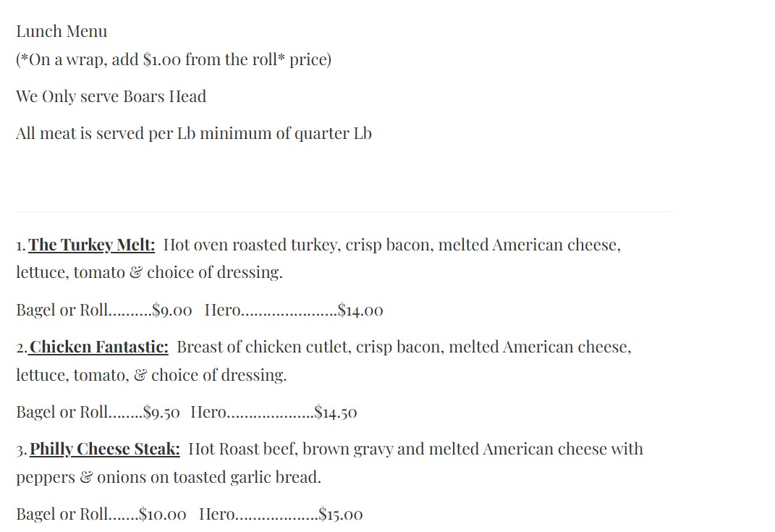Click the item number 3 before Philly Cheese Steak
The image size is (775, 532).
pyautogui.click(x=21, y=449)
